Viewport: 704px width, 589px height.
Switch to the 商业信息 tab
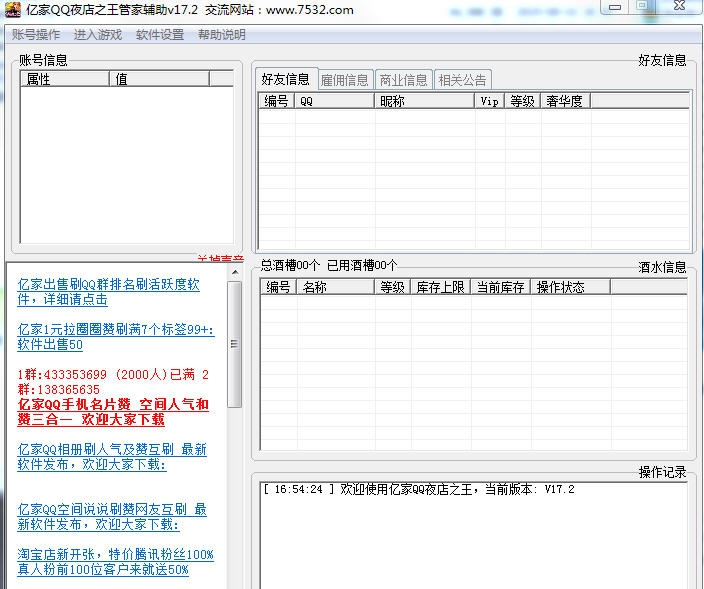(404, 80)
